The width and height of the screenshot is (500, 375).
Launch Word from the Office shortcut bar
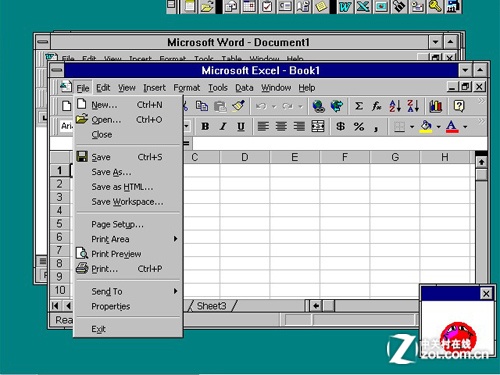pos(345,6)
